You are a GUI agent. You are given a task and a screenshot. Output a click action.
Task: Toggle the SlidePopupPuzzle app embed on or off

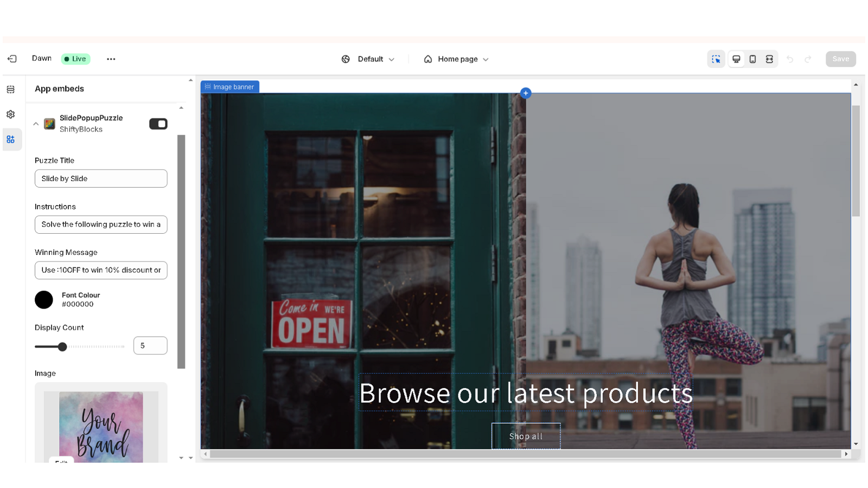(x=158, y=124)
